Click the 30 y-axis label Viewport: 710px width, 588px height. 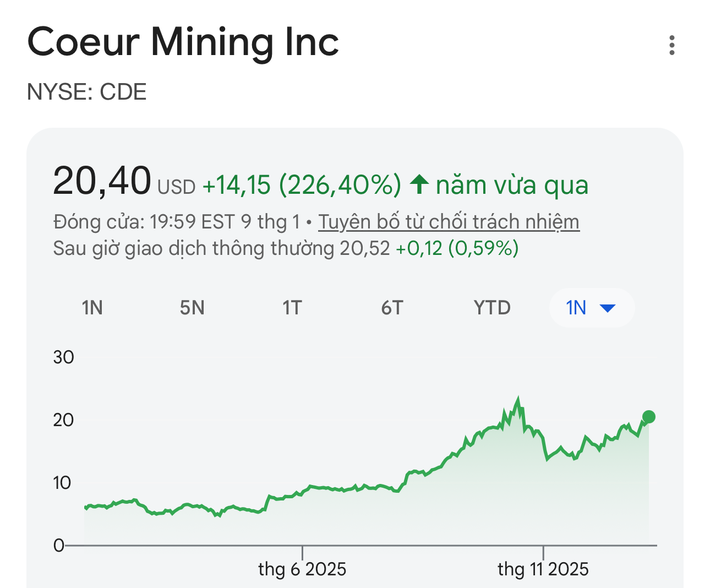(x=63, y=357)
